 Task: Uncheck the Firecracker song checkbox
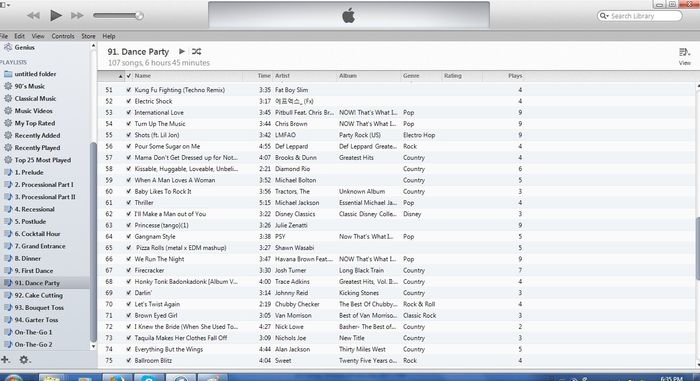(129, 270)
